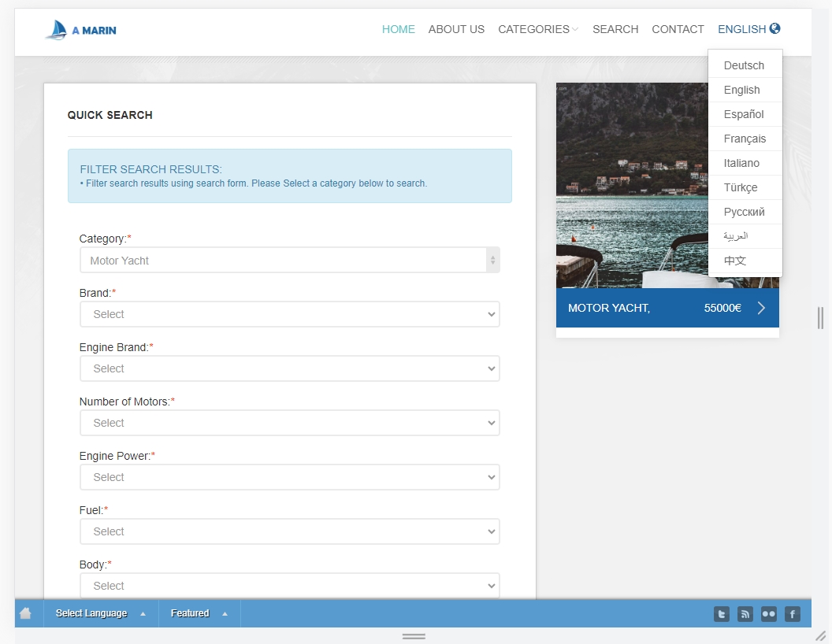Click the vertical drag handle on right edge
Screen dimensions: 832x644
820,318
